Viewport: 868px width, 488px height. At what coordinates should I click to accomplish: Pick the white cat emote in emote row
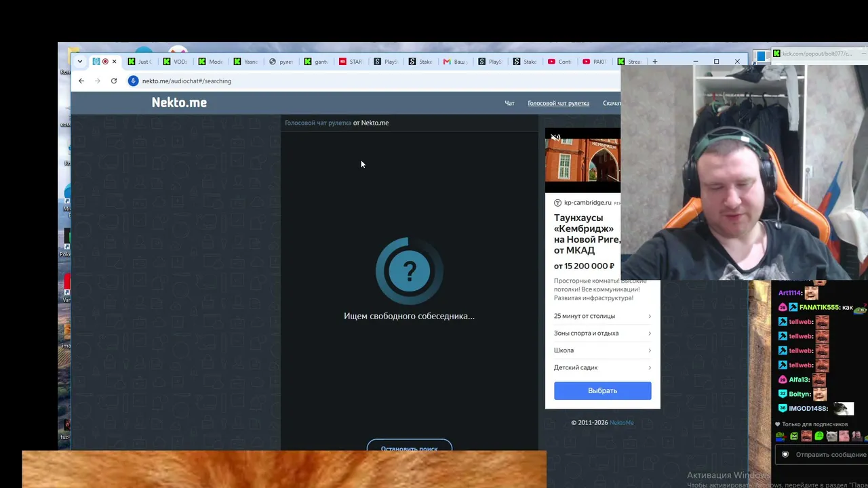tap(831, 436)
